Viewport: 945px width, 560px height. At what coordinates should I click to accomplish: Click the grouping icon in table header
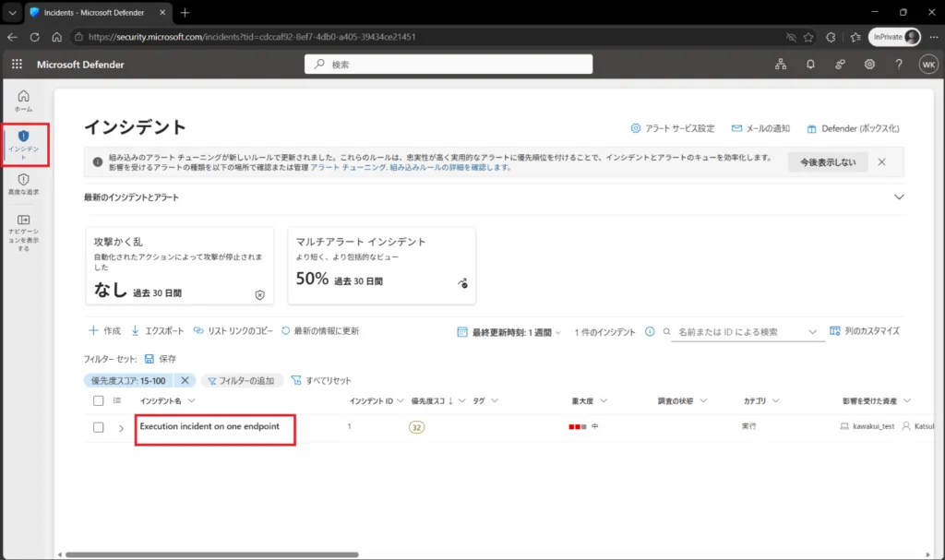[x=117, y=400]
